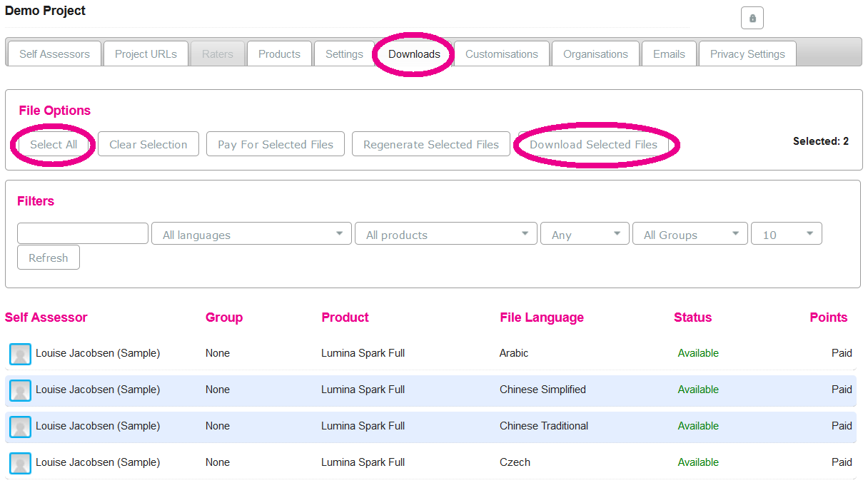This screenshot has width=868, height=483.
Task: Click the Available status in the Chinese Simplified row
Action: (x=698, y=390)
